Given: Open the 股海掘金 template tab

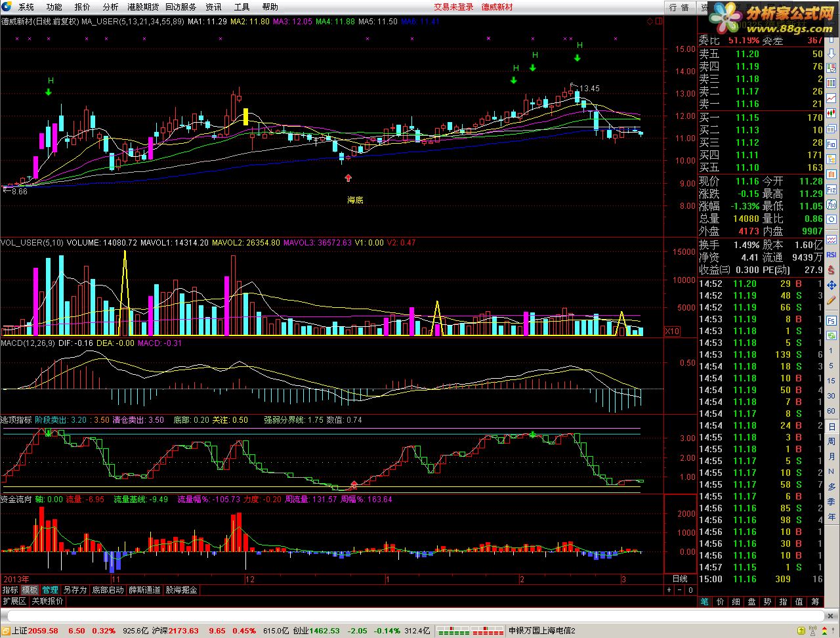Looking at the screenshot, I should pyautogui.click(x=182, y=590).
